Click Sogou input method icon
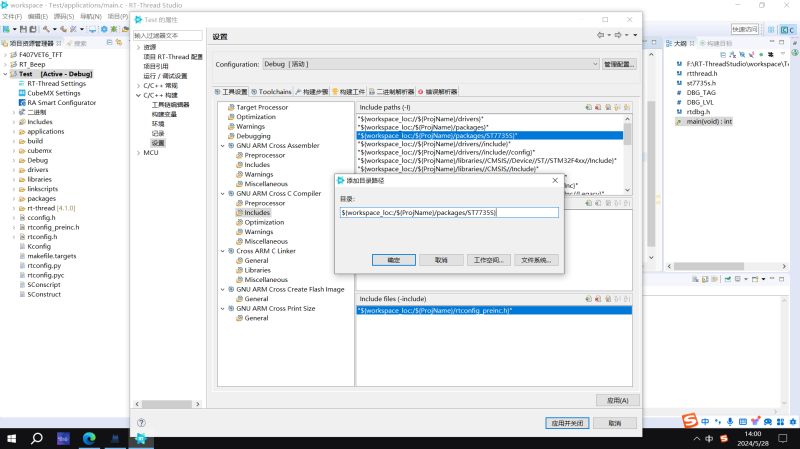This screenshot has width=800, height=449. (690, 421)
